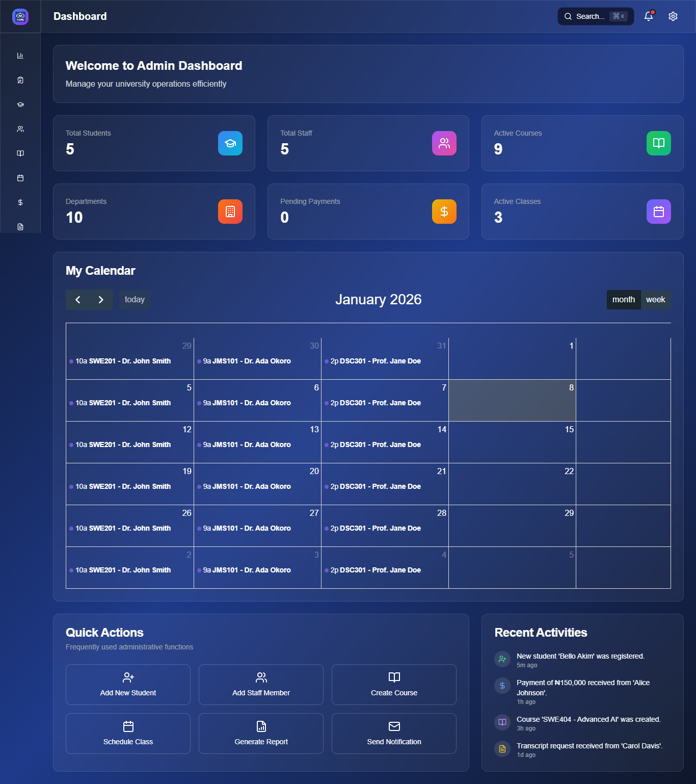This screenshot has width=696, height=784.
Task: Open settings gear in header
Action: tap(673, 16)
